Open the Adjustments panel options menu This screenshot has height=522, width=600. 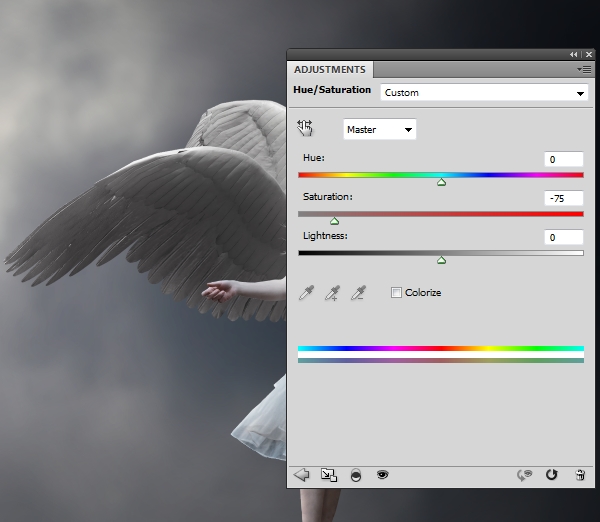tap(582, 70)
